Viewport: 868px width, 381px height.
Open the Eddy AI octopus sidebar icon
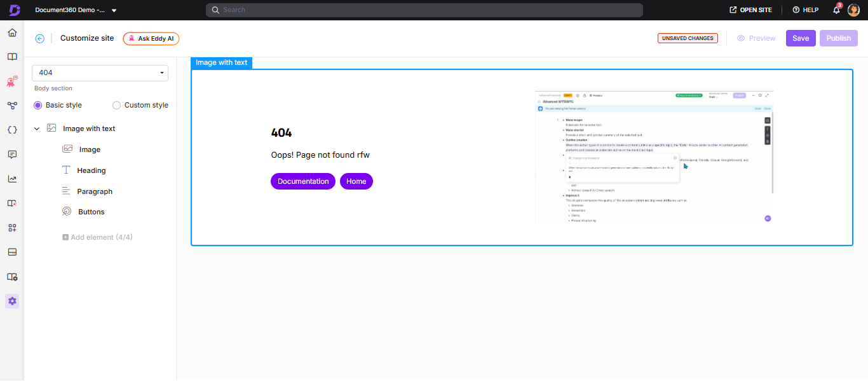pyautogui.click(x=12, y=81)
